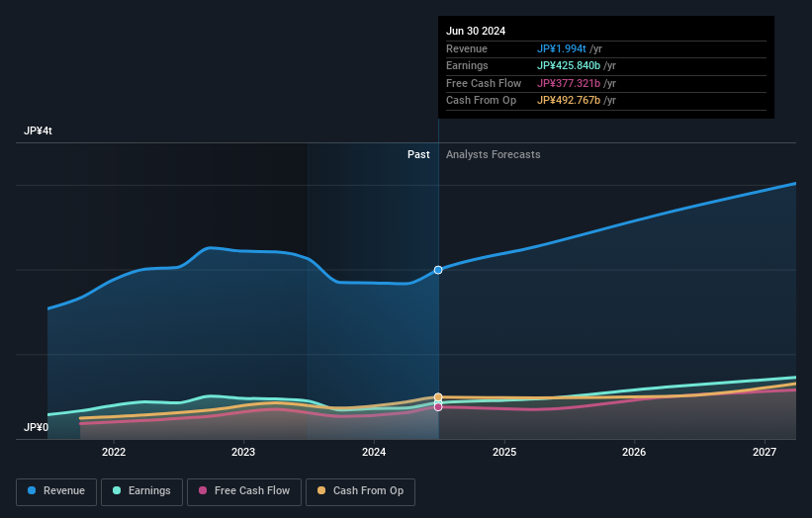Click the Analysts Forecasts label
The image size is (812, 518).
pyautogui.click(x=493, y=155)
